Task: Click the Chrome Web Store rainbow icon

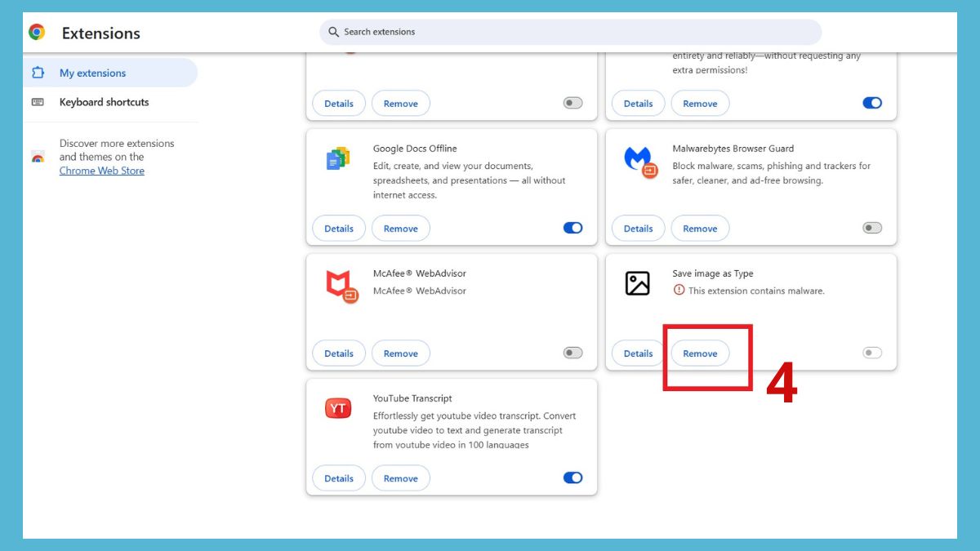Action: (x=38, y=157)
